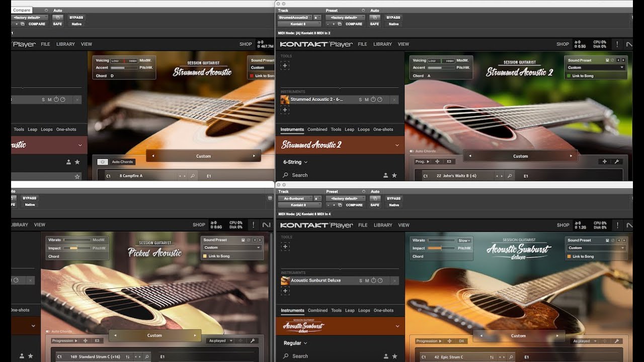Toggle Link to Song in Acoustic Sunburst
Viewport: 644px width, 362px height.
point(570,256)
